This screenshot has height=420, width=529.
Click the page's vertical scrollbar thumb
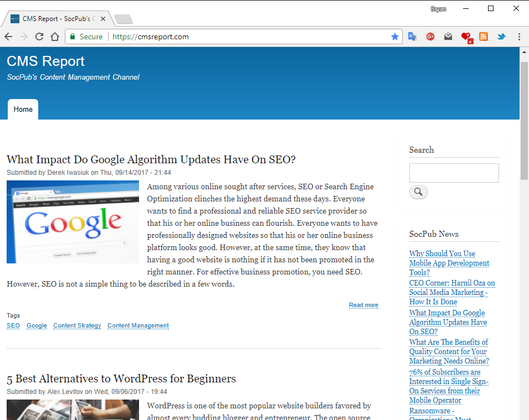524,113
